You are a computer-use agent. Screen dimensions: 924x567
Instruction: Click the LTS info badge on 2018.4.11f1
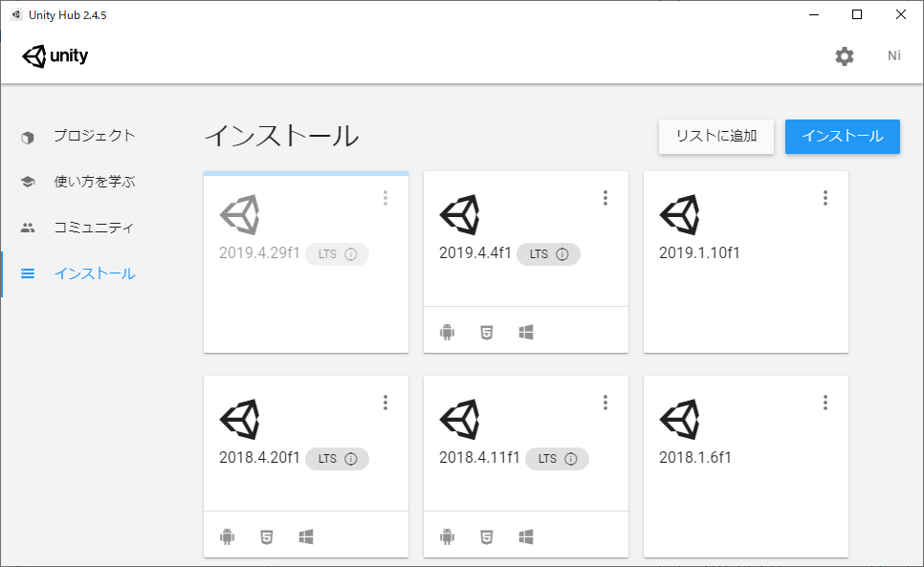tap(557, 459)
